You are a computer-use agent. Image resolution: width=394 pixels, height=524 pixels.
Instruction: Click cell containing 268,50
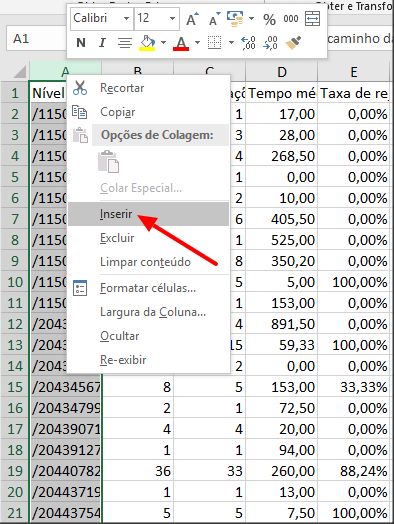(282, 156)
